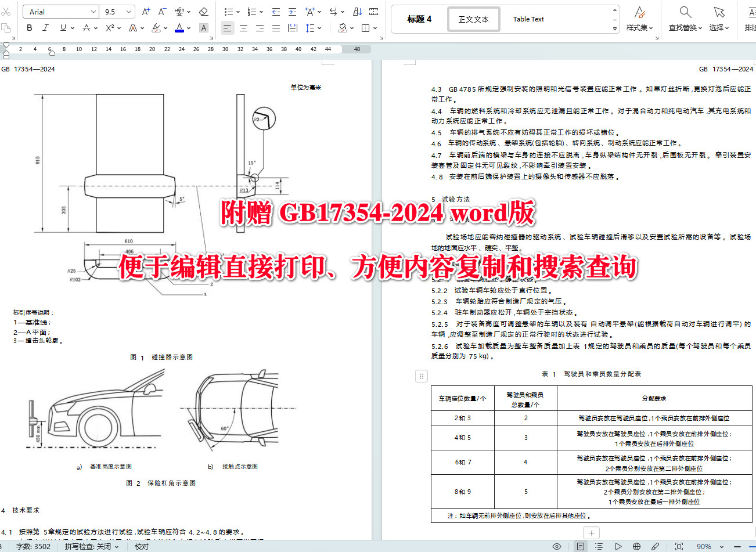
Task: Toggle bold formatting
Action: click(x=30, y=28)
